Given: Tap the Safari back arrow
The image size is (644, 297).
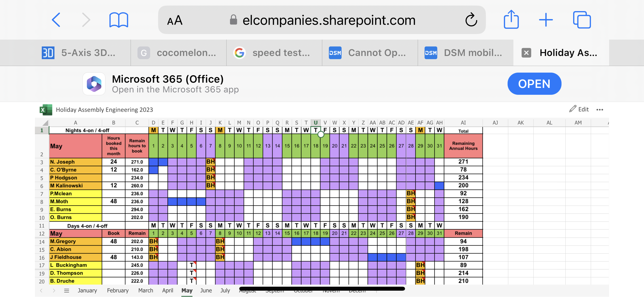Looking at the screenshot, I should 56,20.
